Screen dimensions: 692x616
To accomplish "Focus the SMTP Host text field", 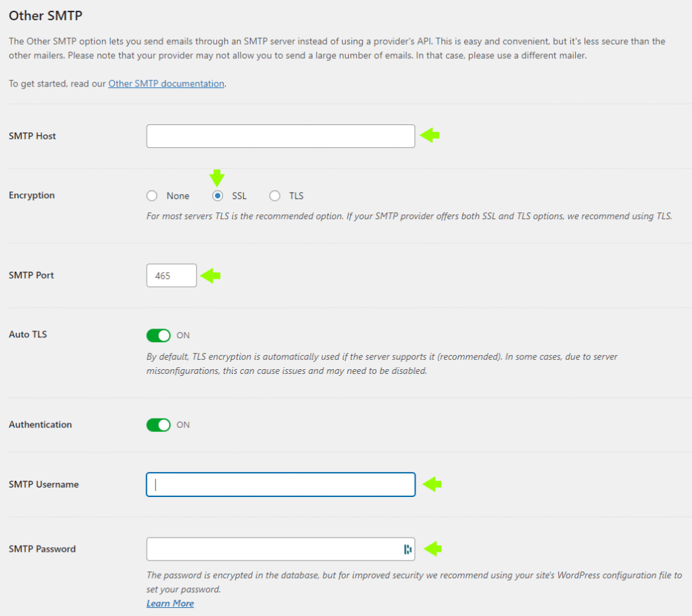I will [x=280, y=136].
